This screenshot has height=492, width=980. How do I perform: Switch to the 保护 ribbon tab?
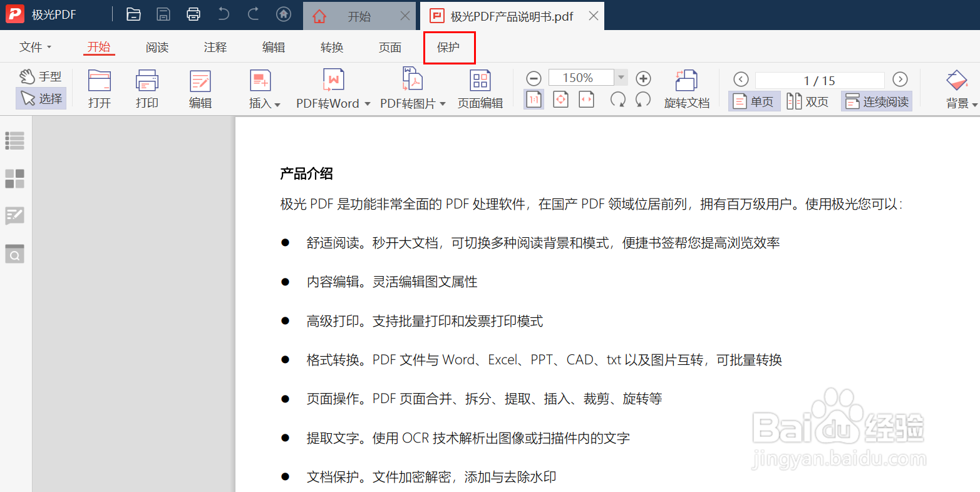(x=448, y=47)
